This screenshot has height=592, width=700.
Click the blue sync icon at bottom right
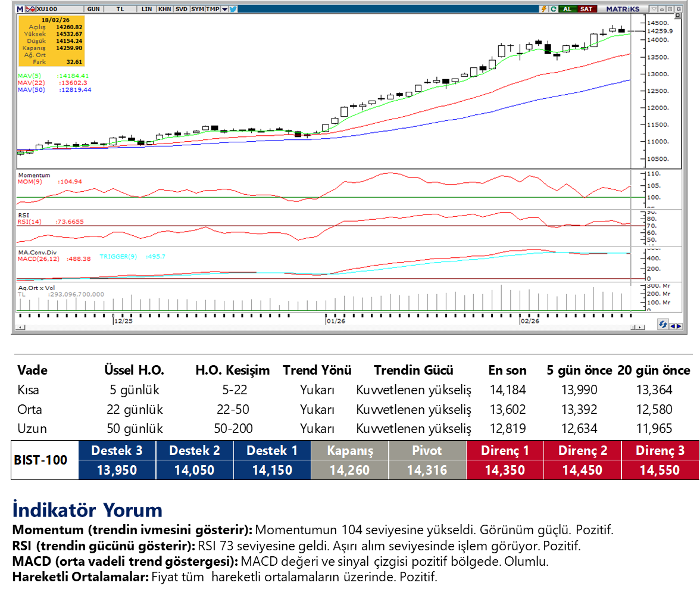662,325
